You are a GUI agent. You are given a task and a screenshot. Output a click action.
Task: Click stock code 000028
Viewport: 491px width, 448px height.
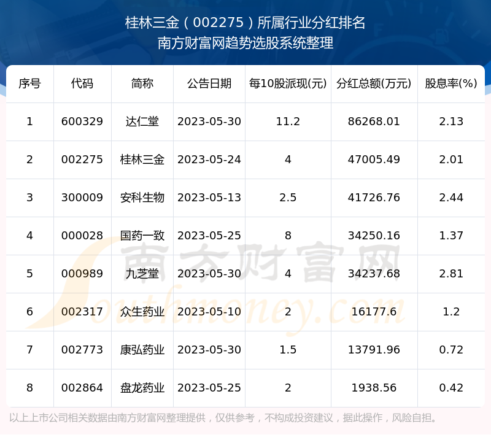tap(82, 236)
